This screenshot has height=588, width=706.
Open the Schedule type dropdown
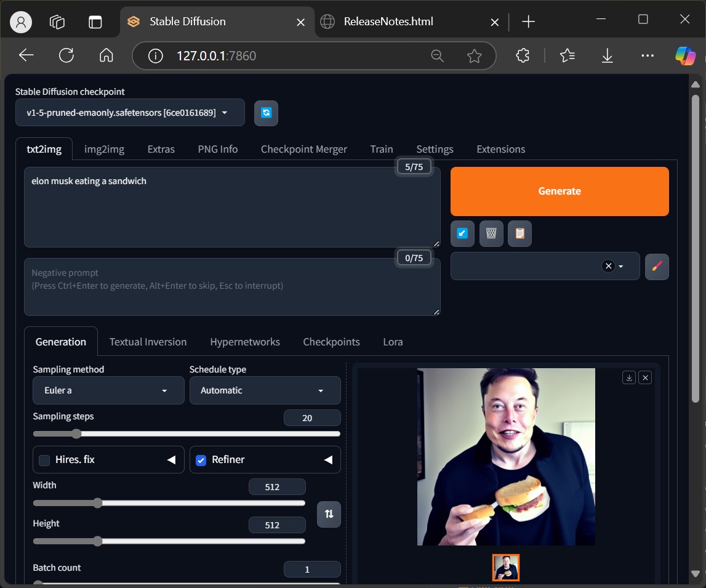point(265,390)
